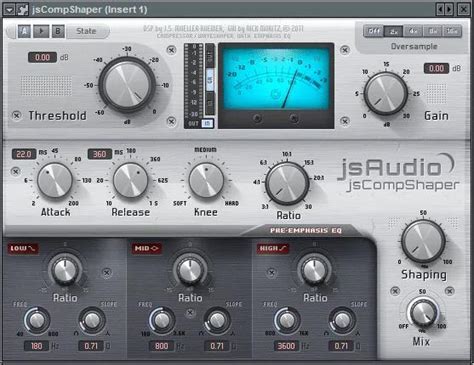Click the MID band 800 Hz field
Screen dimensions: 474x365
(x=161, y=346)
